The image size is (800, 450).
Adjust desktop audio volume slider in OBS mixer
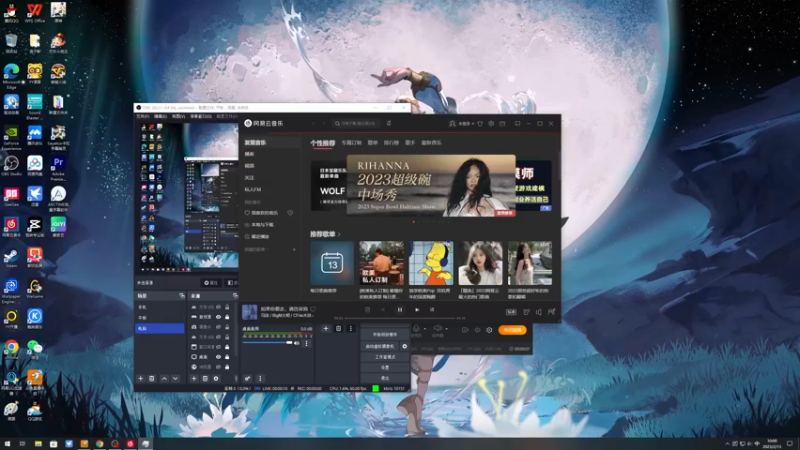267,343
